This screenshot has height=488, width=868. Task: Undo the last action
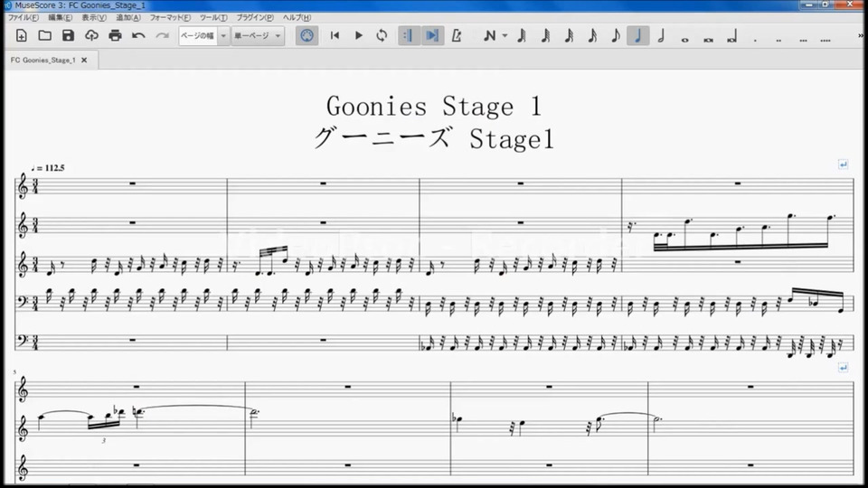coord(138,36)
